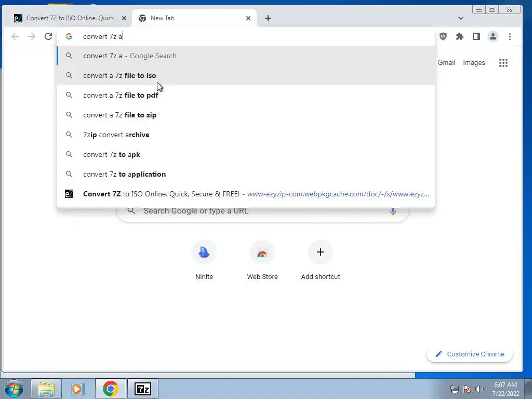Open the ezyzip Convert 7Z to ISO history suggestion

pyautogui.click(x=246, y=194)
